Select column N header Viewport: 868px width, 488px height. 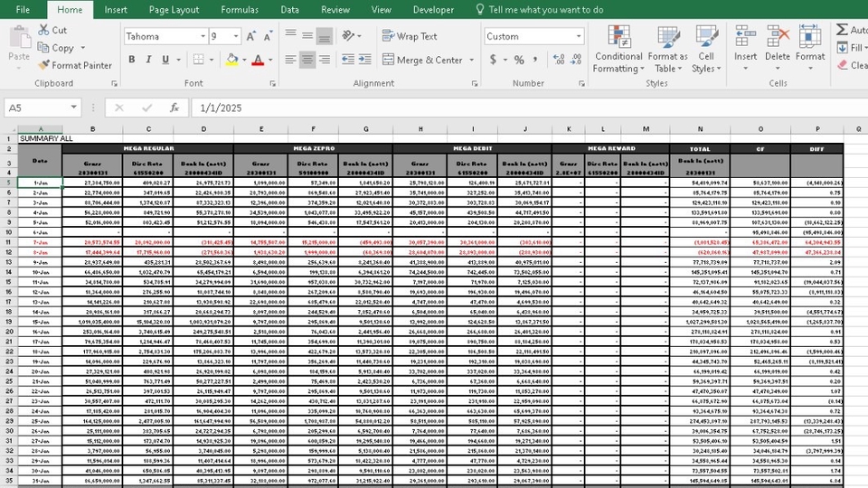(700, 129)
